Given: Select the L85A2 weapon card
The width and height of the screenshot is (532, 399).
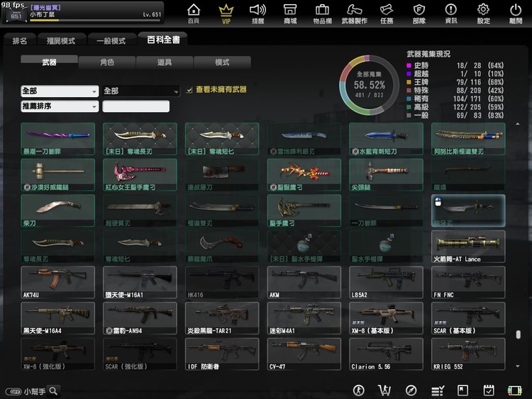Looking at the screenshot, I should point(386,282).
